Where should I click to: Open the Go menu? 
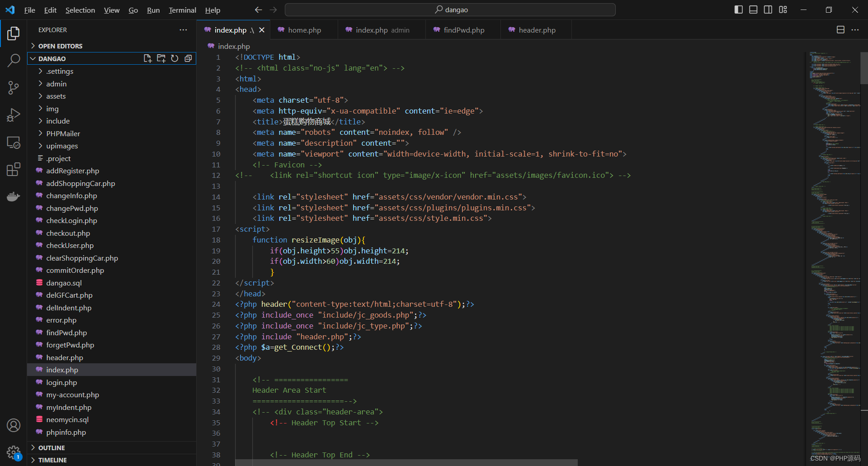point(133,10)
